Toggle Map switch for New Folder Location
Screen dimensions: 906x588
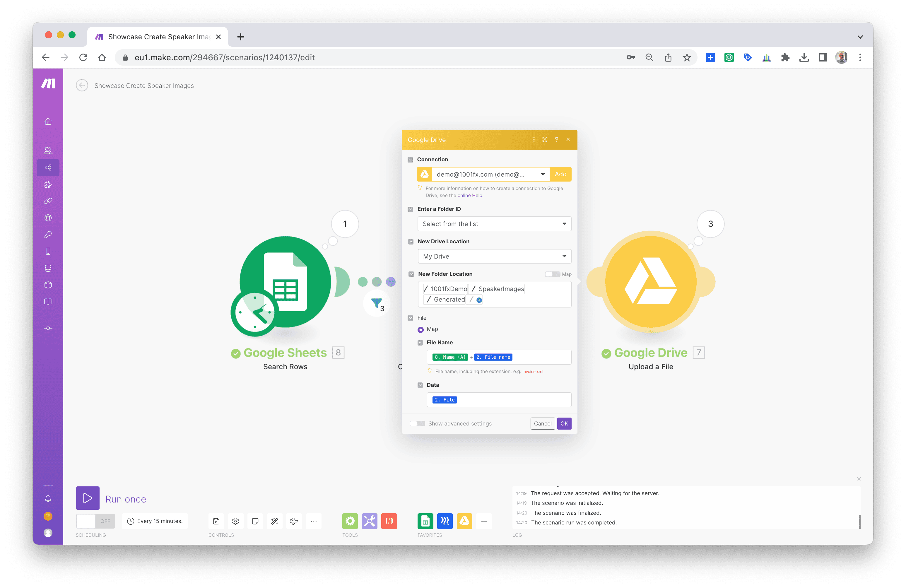pyautogui.click(x=552, y=274)
